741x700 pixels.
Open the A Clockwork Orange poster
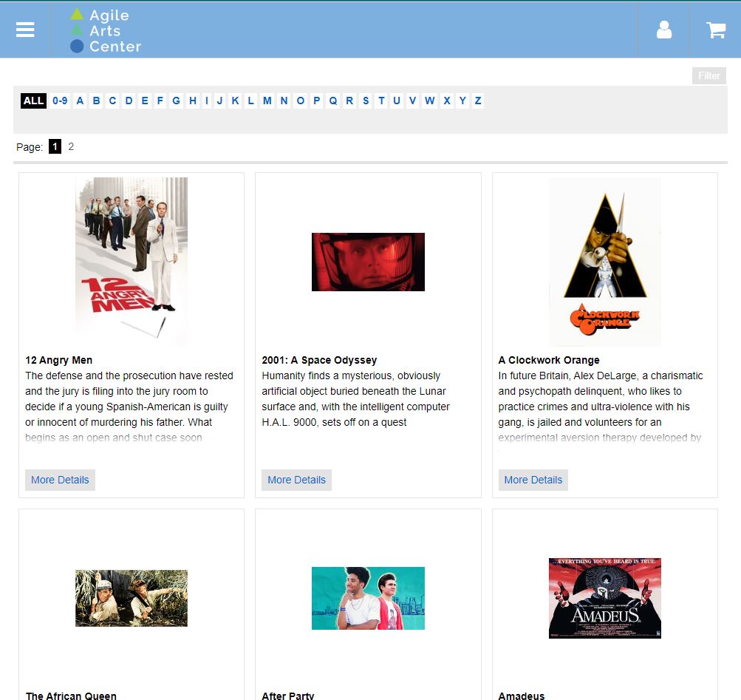click(x=605, y=262)
